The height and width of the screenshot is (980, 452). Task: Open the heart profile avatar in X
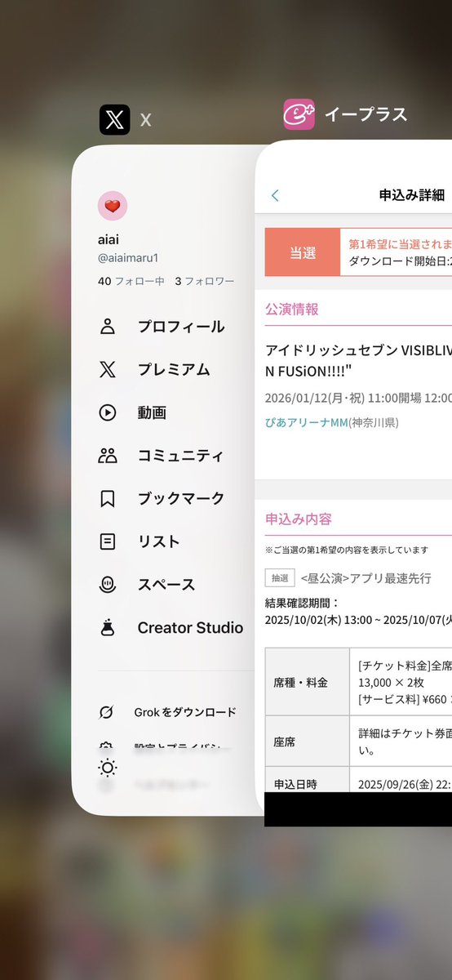pos(113,207)
